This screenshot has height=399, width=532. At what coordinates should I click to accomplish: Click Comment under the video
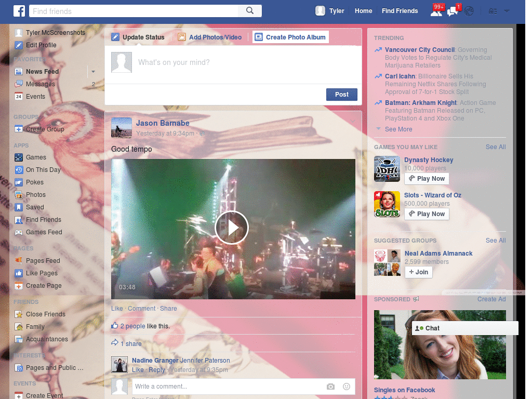pyautogui.click(x=141, y=309)
